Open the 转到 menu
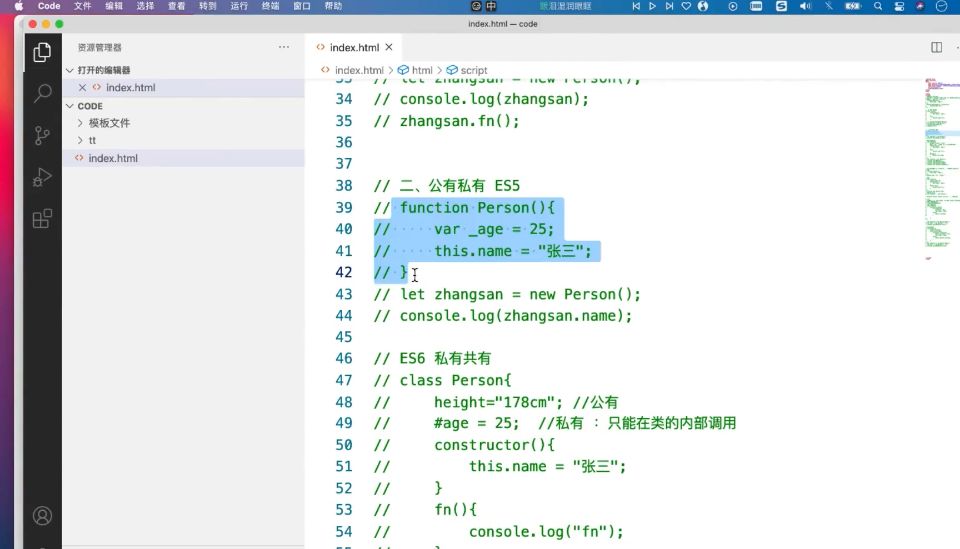Image resolution: width=960 pixels, height=549 pixels. pyautogui.click(x=208, y=6)
